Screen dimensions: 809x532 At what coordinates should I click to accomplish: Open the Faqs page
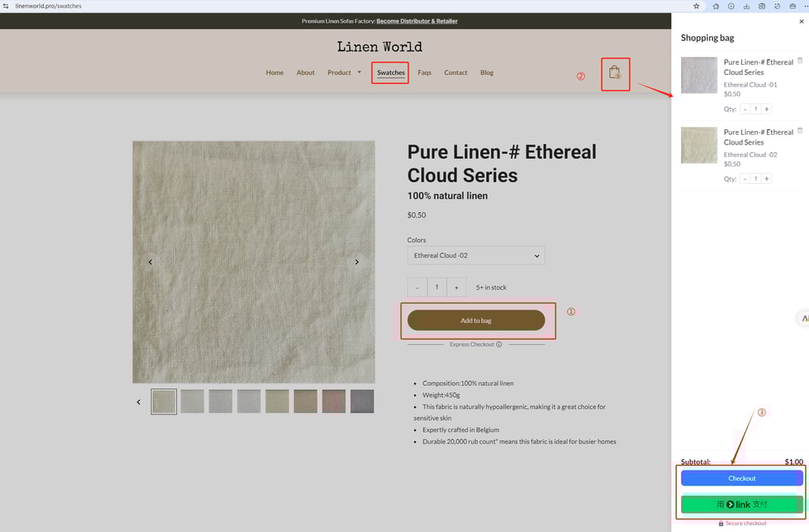click(424, 73)
